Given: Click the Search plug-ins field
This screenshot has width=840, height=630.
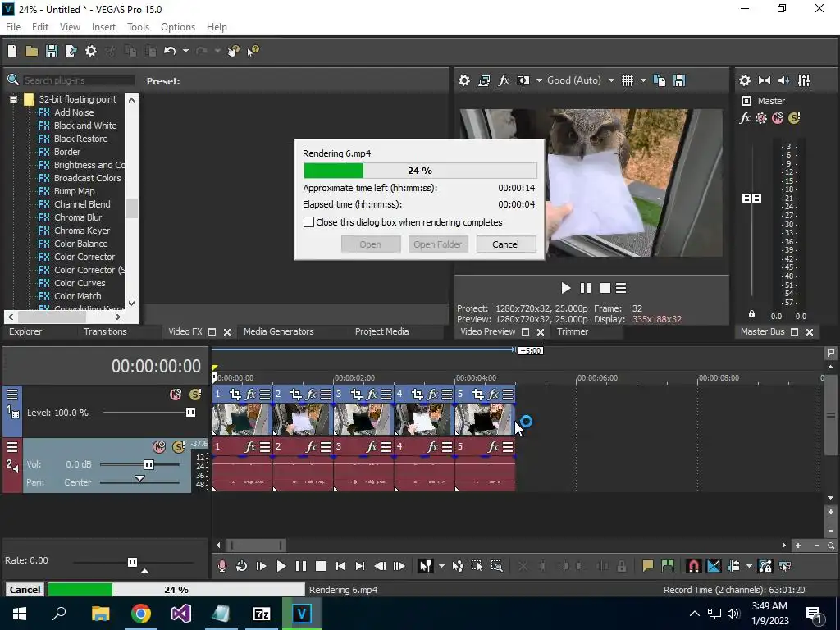Looking at the screenshot, I should [78, 80].
